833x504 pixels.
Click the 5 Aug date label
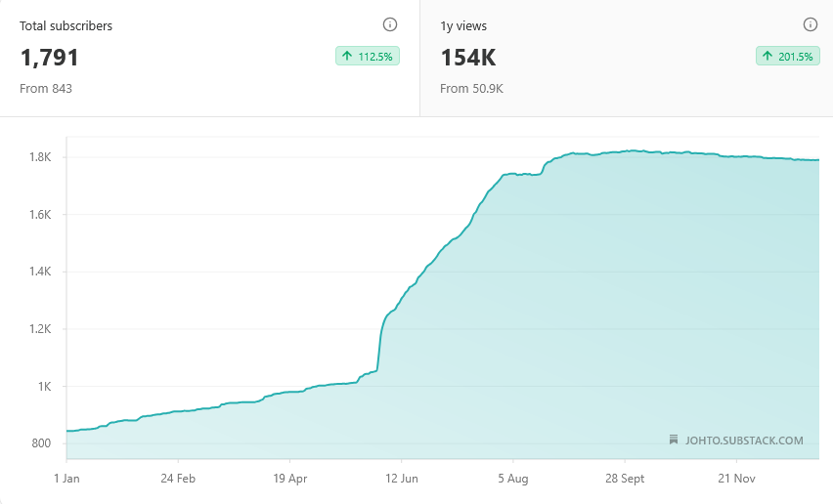point(513,479)
